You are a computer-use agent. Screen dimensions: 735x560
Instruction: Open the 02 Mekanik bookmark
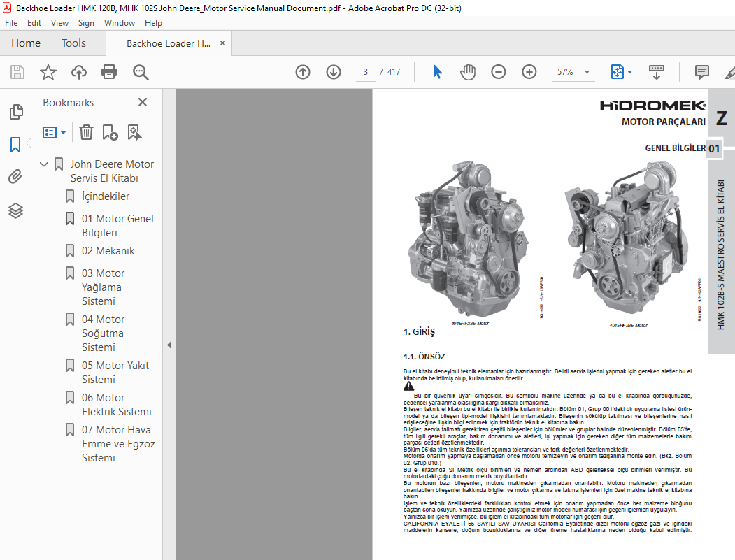point(108,251)
